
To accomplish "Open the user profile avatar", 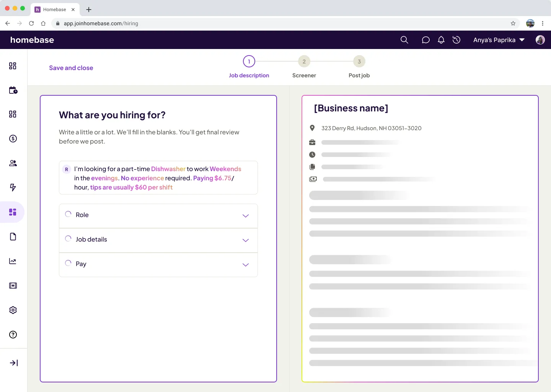I will coord(540,40).
